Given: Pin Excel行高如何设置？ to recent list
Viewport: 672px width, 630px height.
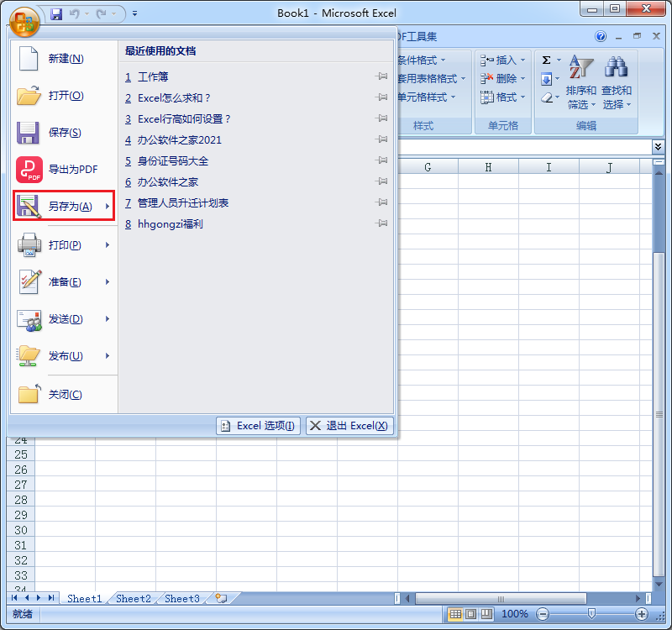Looking at the screenshot, I should [x=381, y=118].
